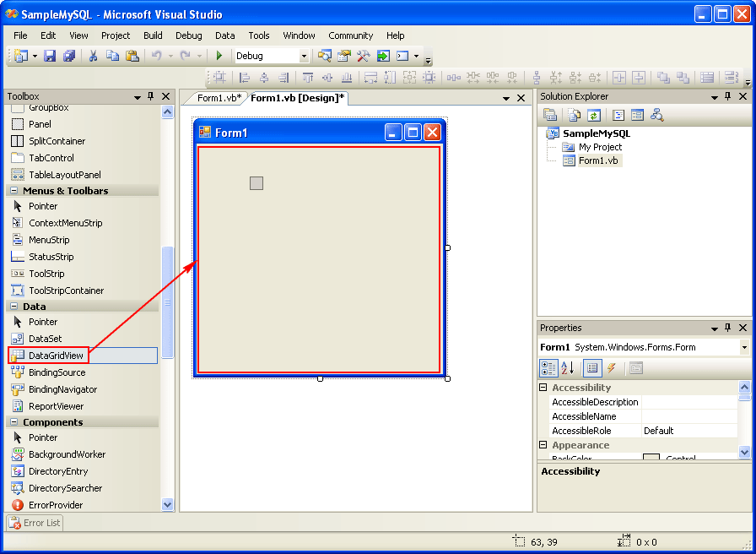Show Events with the lightning bolt icon
The image size is (756, 554).
tap(612, 368)
